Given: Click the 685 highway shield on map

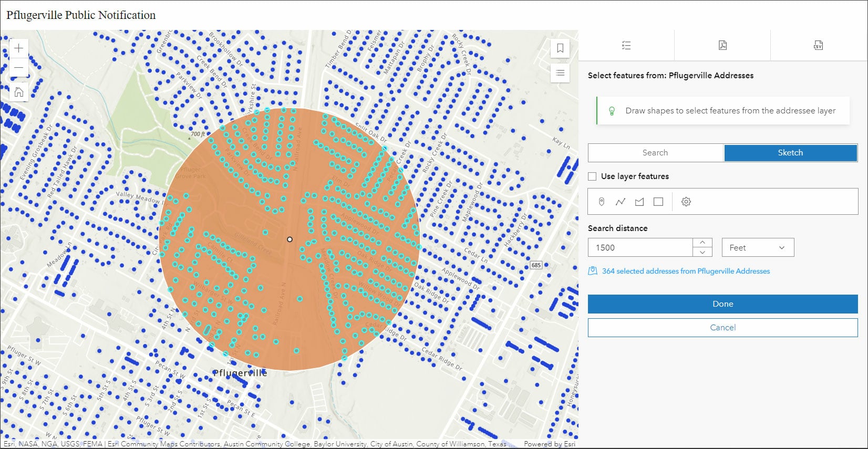Looking at the screenshot, I should (x=536, y=265).
